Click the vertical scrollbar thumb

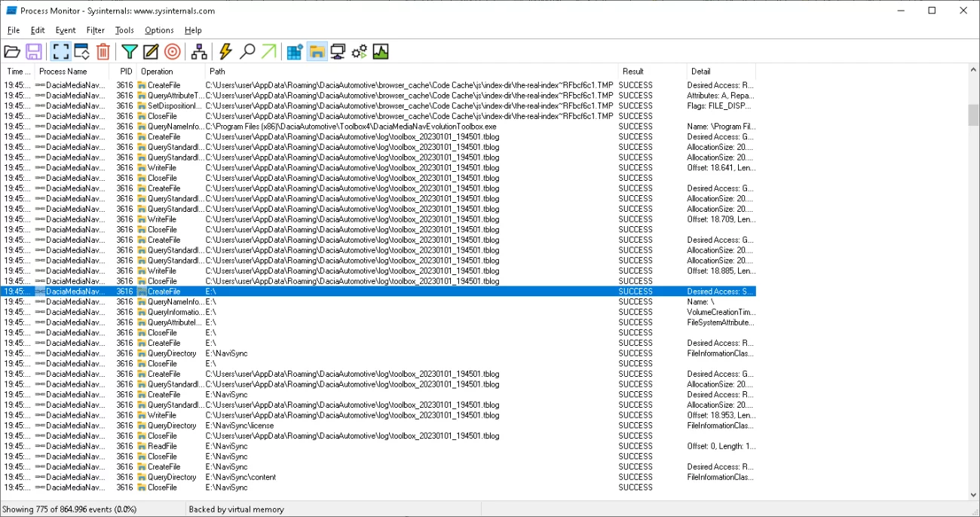coord(973,115)
